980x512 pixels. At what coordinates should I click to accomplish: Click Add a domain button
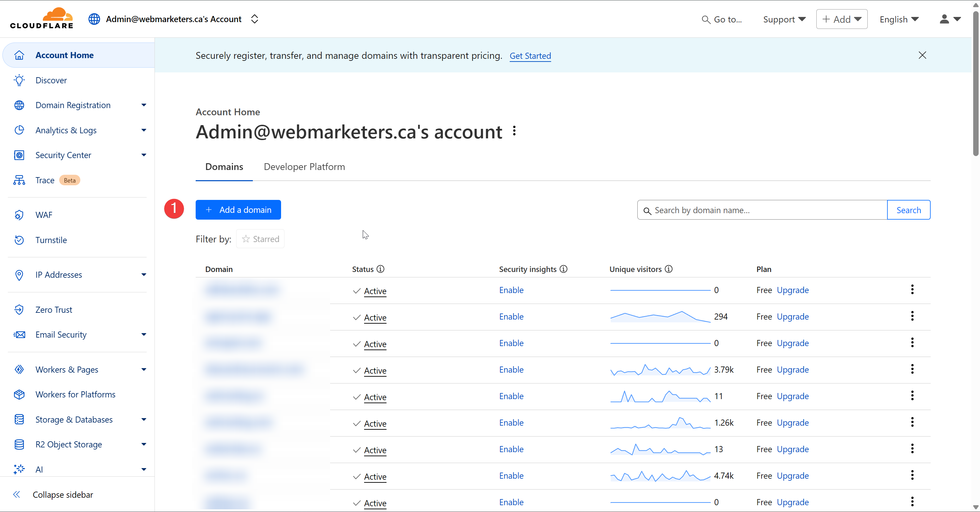(x=238, y=210)
